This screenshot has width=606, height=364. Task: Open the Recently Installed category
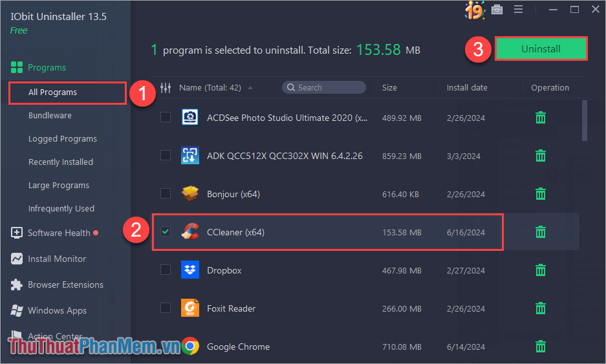point(61,162)
